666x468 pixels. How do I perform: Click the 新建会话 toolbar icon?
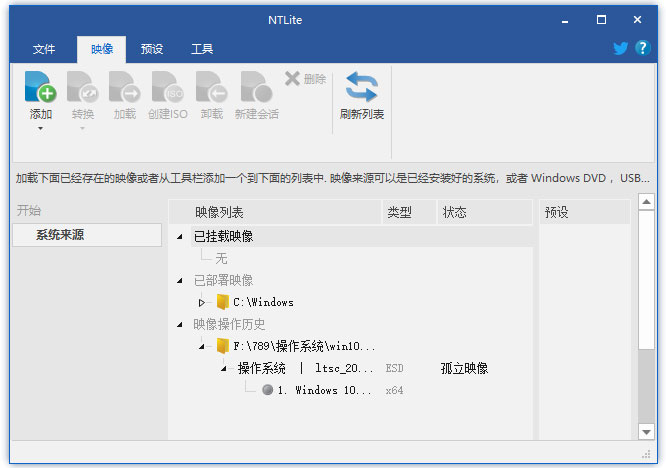tap(257, 87)
